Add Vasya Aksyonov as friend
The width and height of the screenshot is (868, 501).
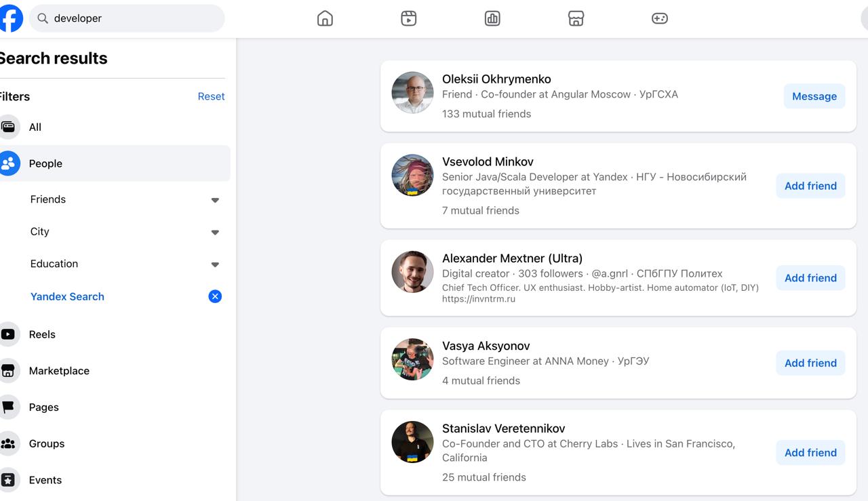point(810,363)
